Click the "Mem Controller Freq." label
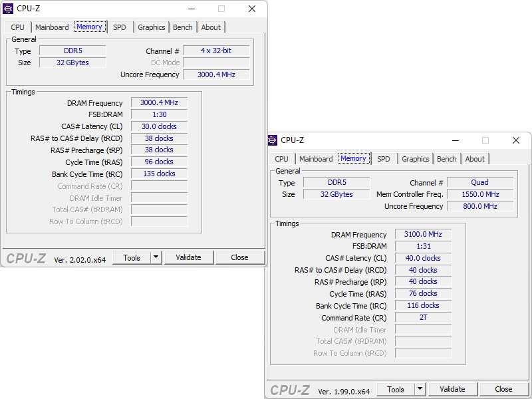 [x=410, y=194]
